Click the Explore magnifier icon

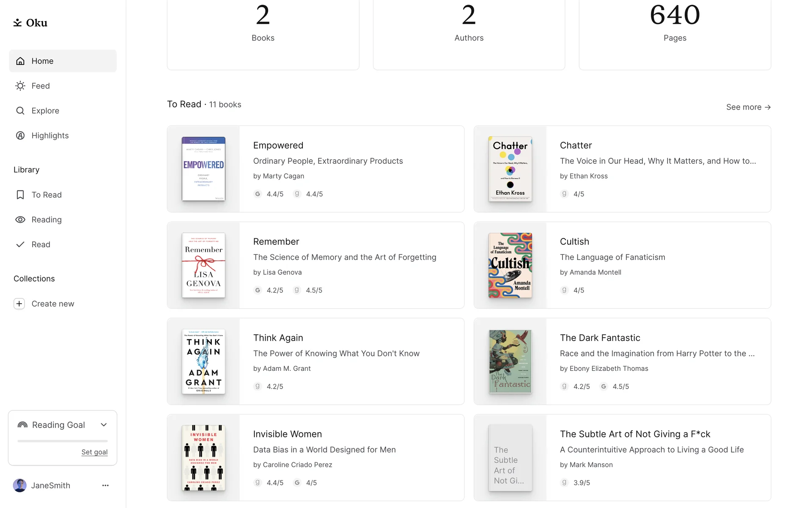click(x=20, y=111)
